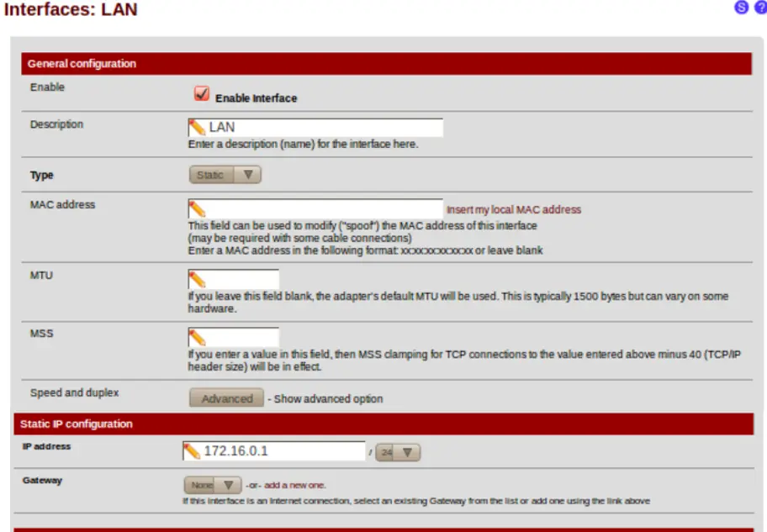Screen dimensions: 767x532
Task: Focus the empty MAC address text field
Action: click(x=315, y=208)
